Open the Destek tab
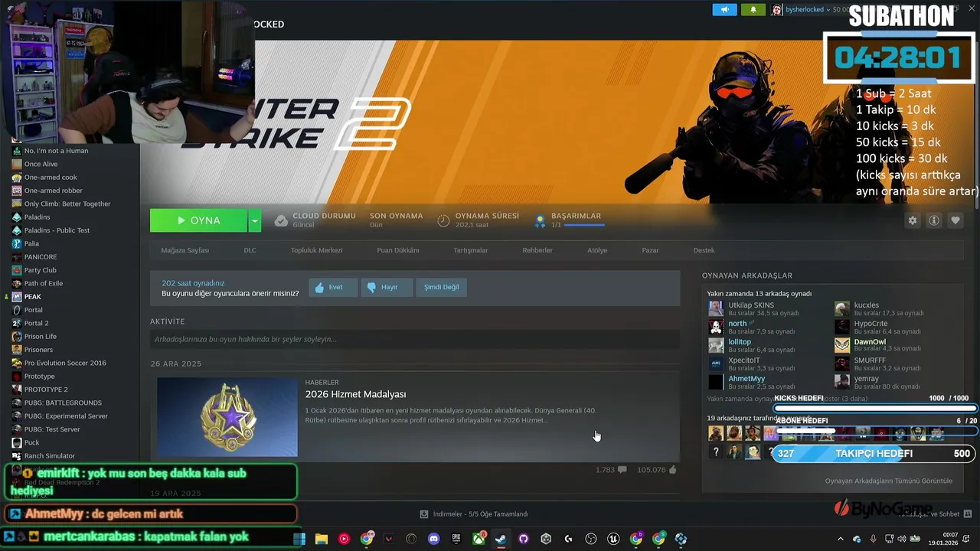Screen dimensions: 980x551 click(x=704, y=250)
